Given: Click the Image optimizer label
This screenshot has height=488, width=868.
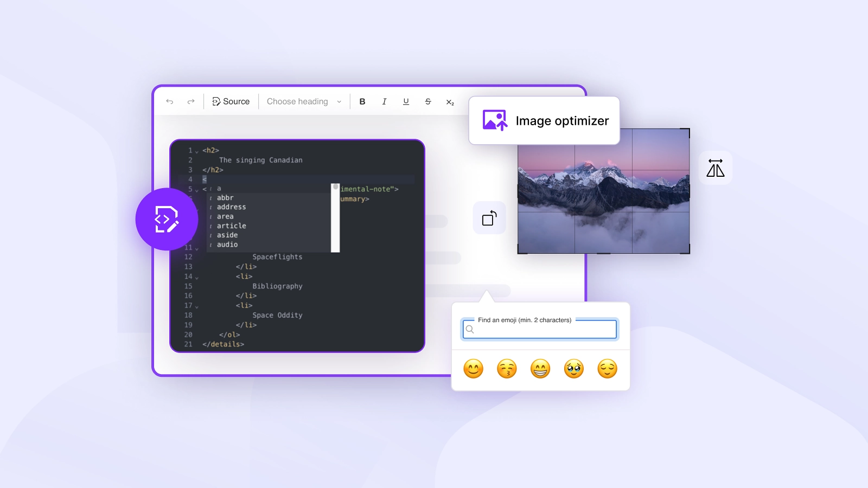Looking at the screenshot, I should (x=562, y=121).
